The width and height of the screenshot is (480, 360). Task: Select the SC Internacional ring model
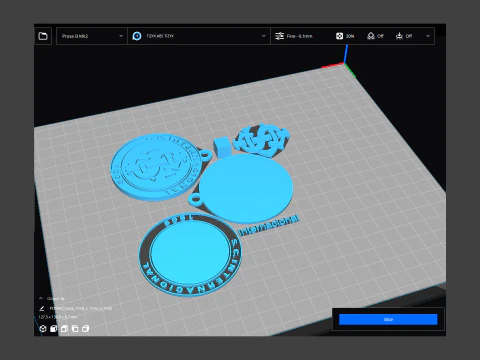190,254
